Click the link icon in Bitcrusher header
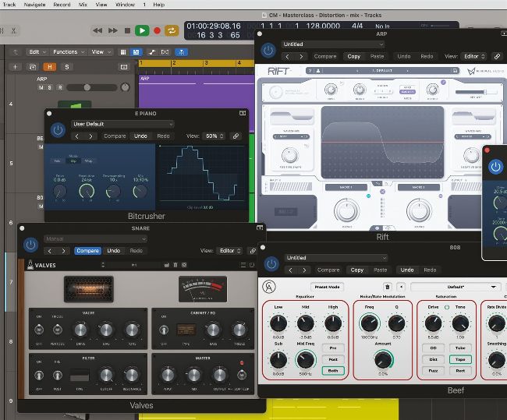The height and width of the screenshot is (420, 507). (236, 136)
